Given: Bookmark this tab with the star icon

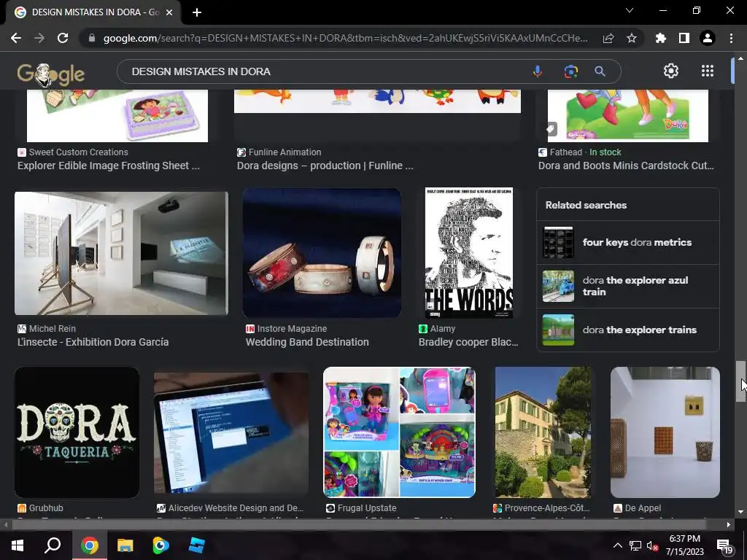Looking at the screenshot, I should 631,38.
